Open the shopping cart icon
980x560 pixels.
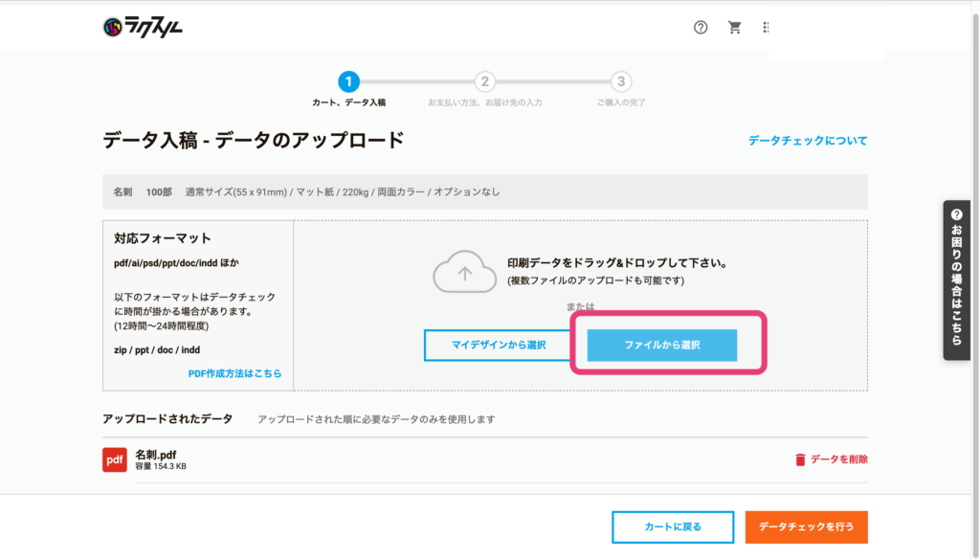pos(734,27)
